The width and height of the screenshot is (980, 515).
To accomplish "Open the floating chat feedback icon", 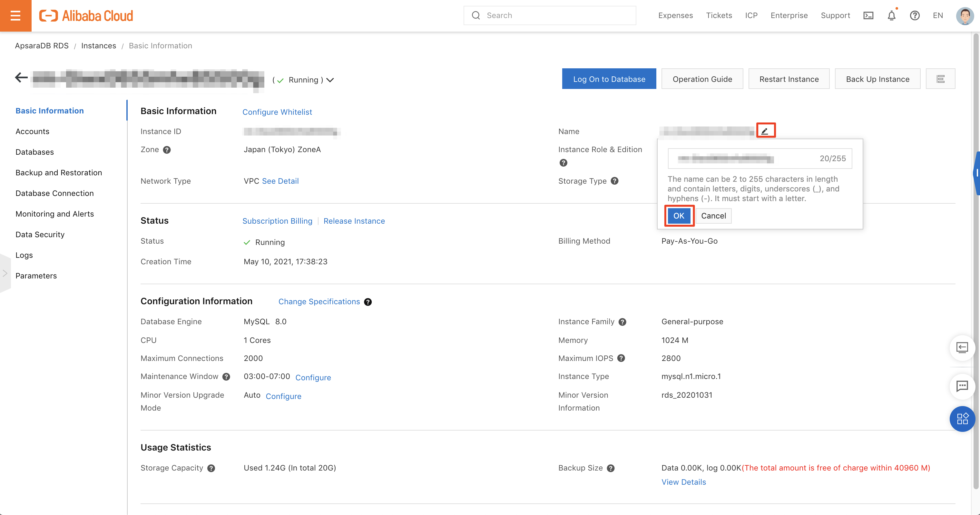I will pyautogui.click(x=962, y=386).
